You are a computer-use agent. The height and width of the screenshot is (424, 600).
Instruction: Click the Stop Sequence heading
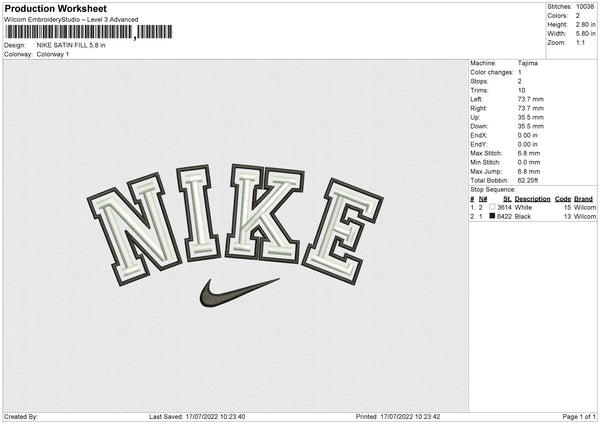493,190
